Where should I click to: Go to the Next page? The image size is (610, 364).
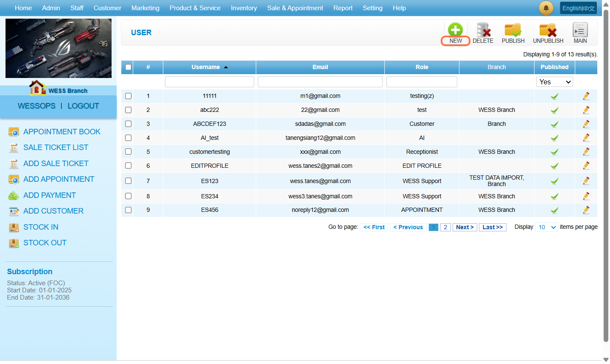point(465,227)
